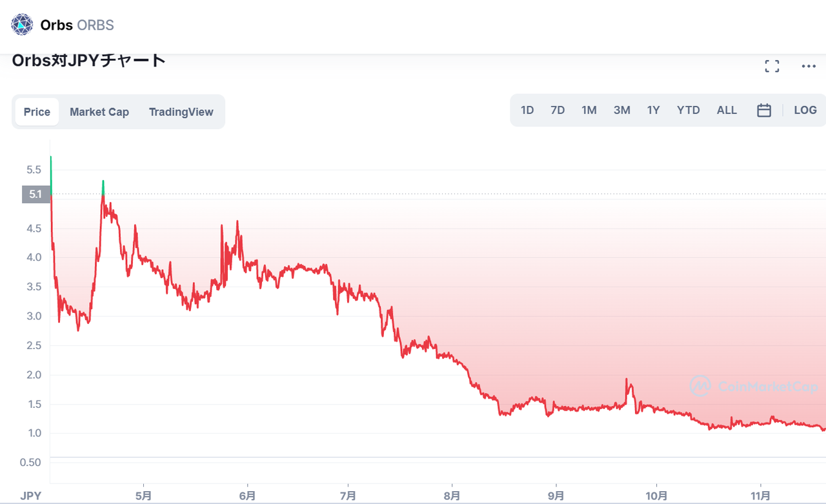Open fullscreen chart view icon
Viewport: 826px width, 504px height.
(772, 66)
